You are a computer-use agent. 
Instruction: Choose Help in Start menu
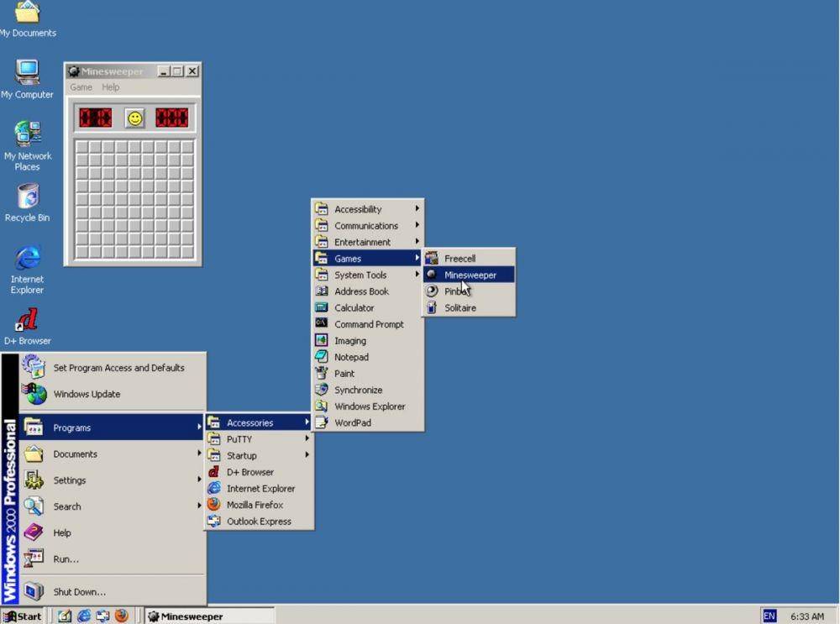coord(112,532)
